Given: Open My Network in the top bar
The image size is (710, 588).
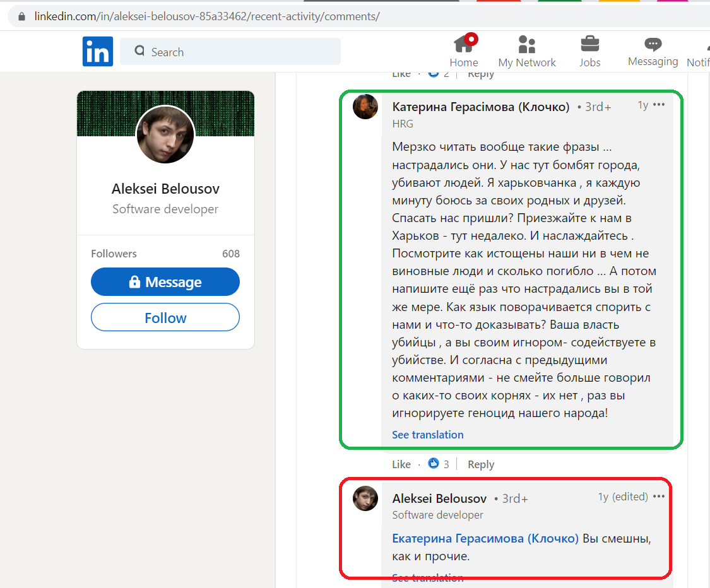Looking at the screenshot, I should click(x=526, y=51).
